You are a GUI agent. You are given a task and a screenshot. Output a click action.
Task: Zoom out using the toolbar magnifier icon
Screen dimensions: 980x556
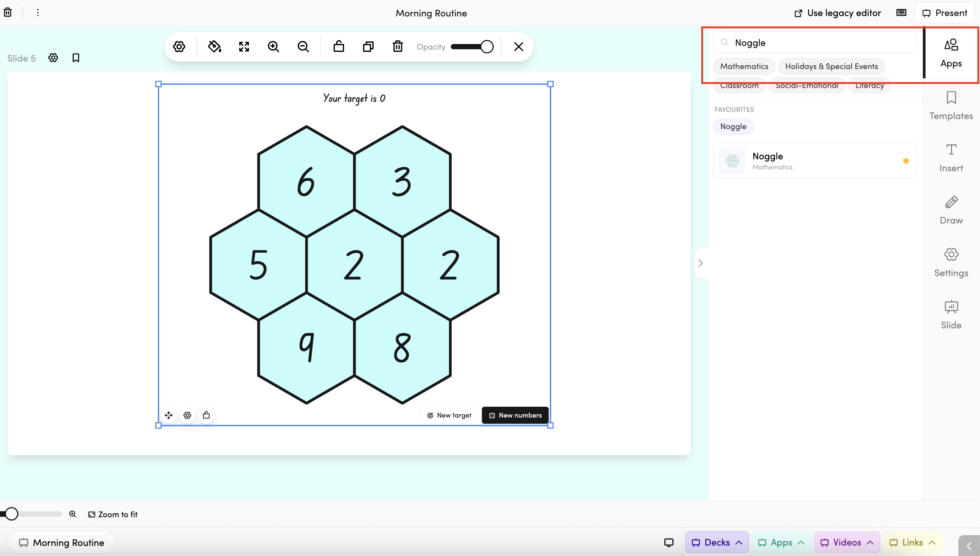coord(303,47)
